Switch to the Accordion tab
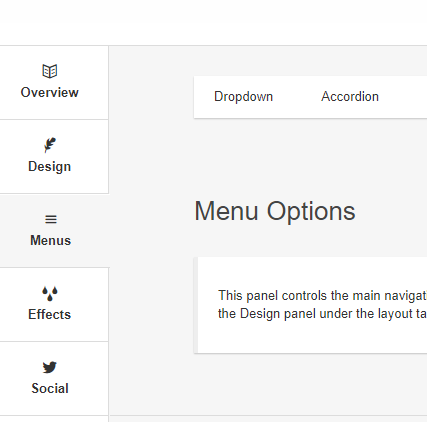 (x=350, y=97)
